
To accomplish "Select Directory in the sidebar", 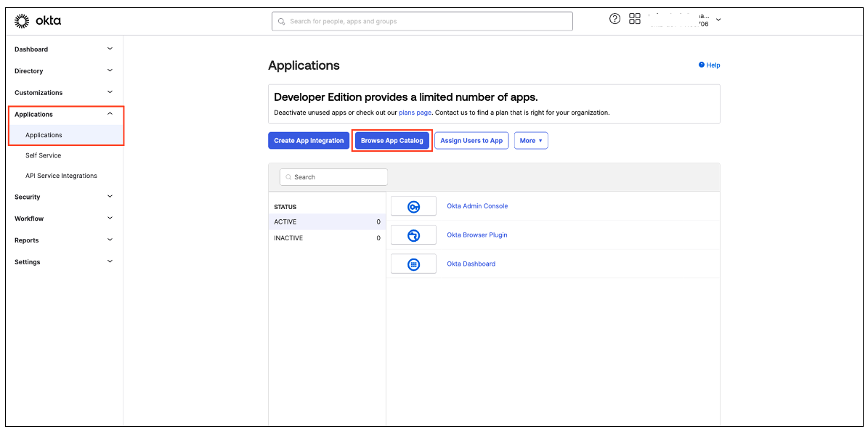I will (29, 71).
